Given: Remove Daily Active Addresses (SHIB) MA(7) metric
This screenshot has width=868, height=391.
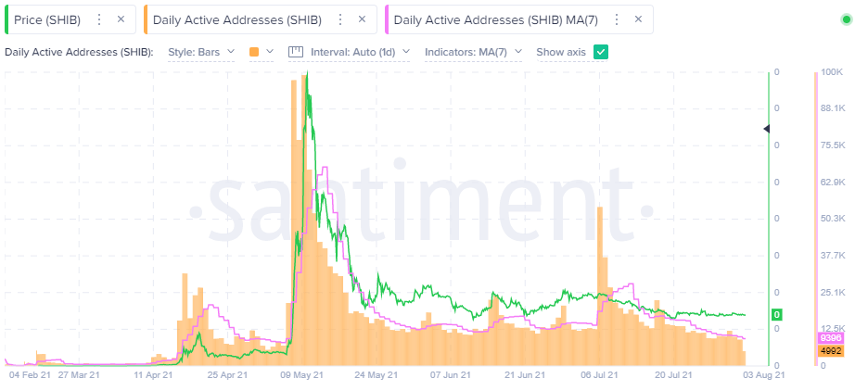Looking at the screenshot, I should tap(638, 19).
